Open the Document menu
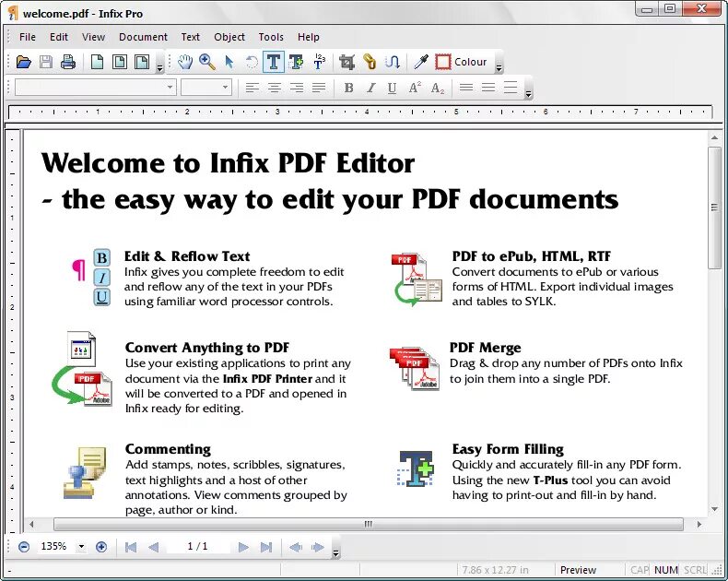Screen dimensions: 728x581 click(143, 37)
